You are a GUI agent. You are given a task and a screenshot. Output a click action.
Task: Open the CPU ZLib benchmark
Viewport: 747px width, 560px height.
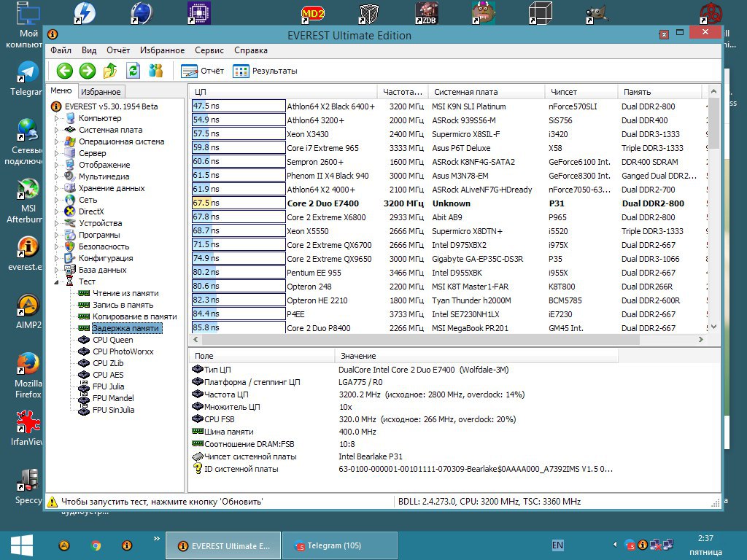(108, 363)
